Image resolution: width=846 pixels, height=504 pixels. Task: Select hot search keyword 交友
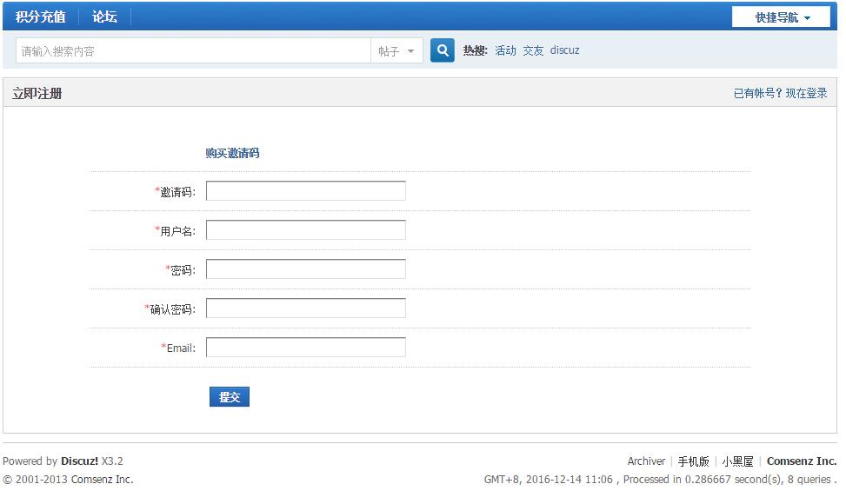(x=533, y=51)
